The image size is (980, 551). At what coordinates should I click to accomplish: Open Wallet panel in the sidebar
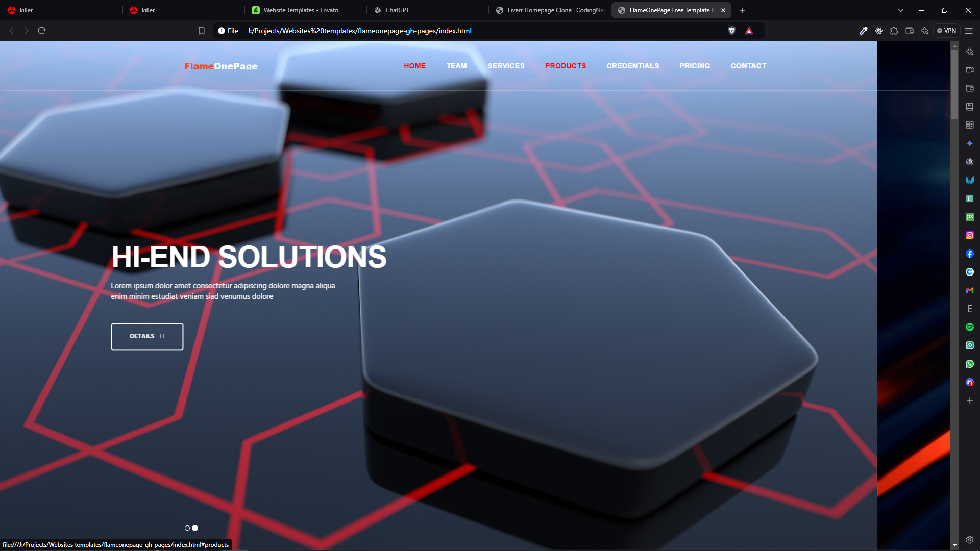(970, 88)
